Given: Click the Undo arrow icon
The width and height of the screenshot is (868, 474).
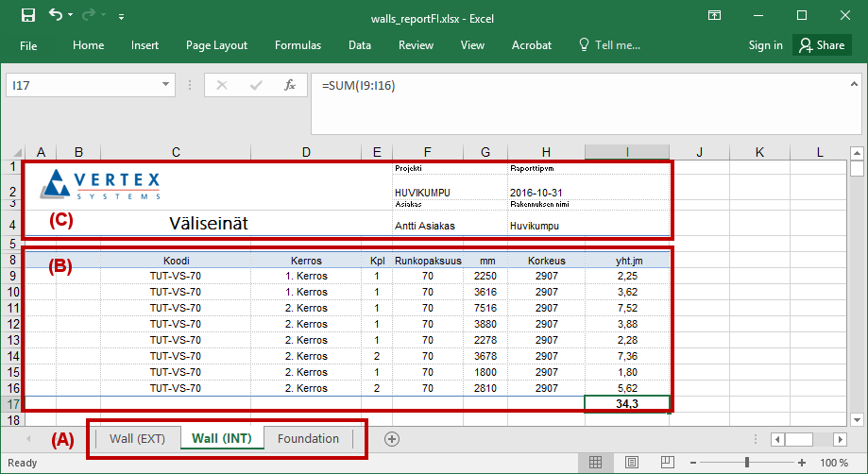Looking at the screenshot, I should click(56, 16).
